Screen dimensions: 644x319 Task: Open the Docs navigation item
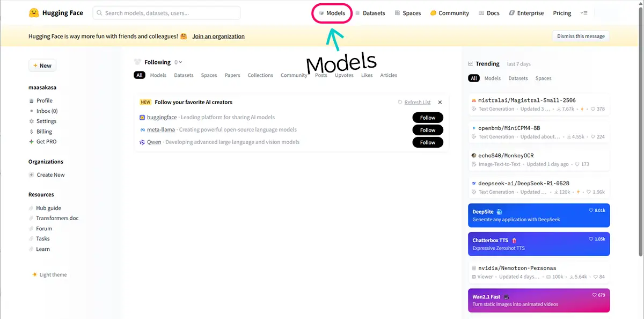(489, 13)
